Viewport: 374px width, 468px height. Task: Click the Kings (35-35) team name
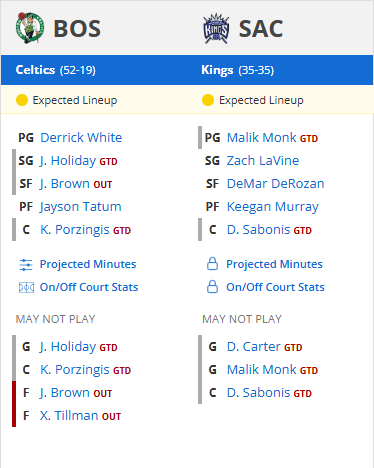237,70
